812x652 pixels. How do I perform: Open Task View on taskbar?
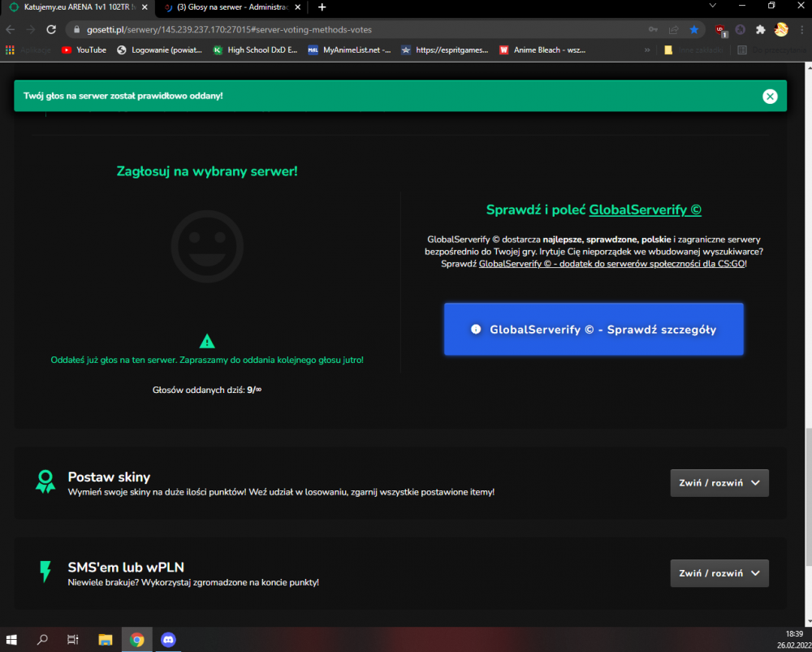(x=72, y=640)
